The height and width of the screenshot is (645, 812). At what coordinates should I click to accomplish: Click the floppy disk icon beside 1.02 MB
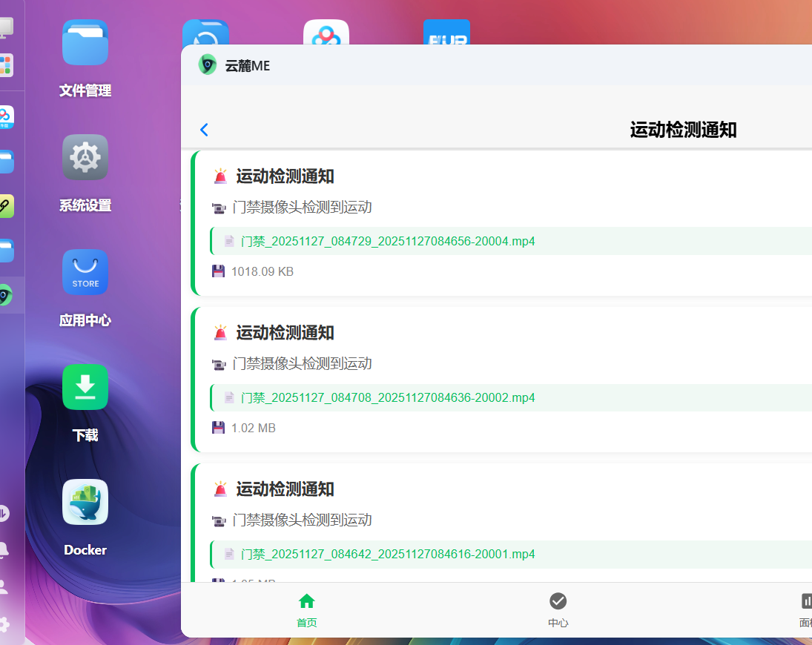[x=219, y=428]
